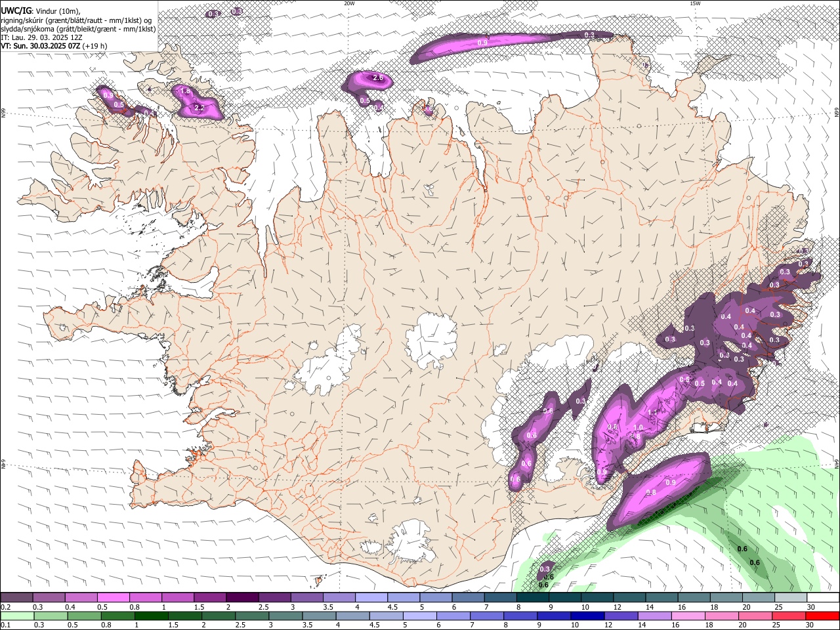Click the '0.3' label of the rain scale

(39, 625)
